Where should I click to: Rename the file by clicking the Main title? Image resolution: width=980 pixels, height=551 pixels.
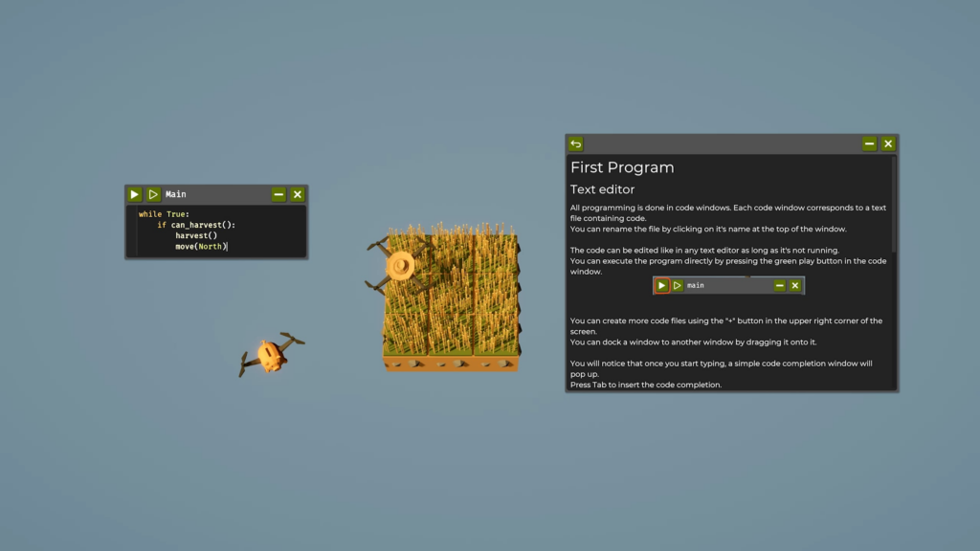coord(176,194)
